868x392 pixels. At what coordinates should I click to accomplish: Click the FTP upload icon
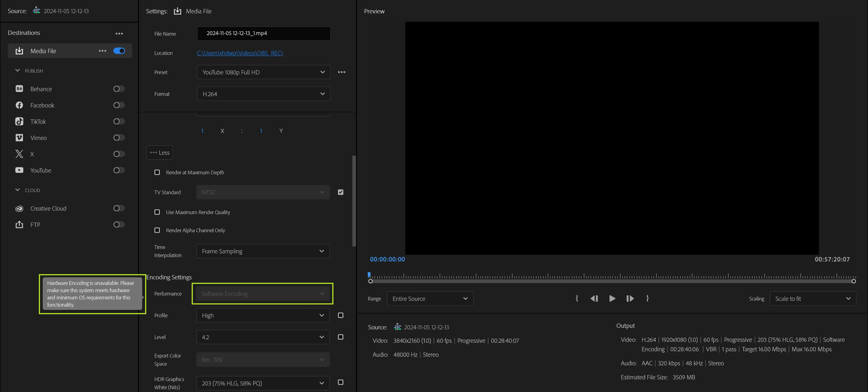tap(19, 225)
